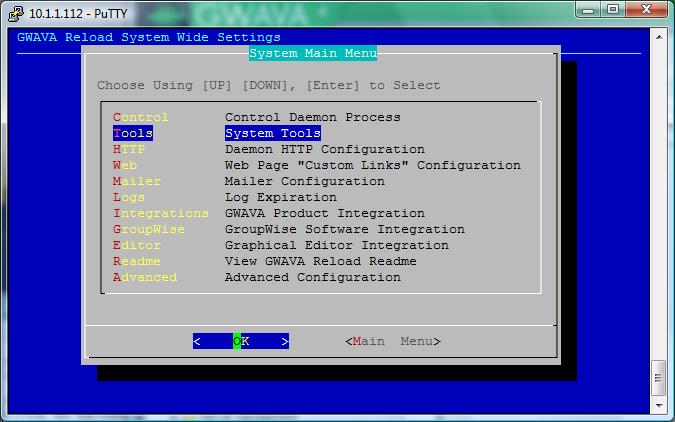Viewport: 675px width, 422px height.
Task: Choose the Web menu entry
Action: [125, 165]
